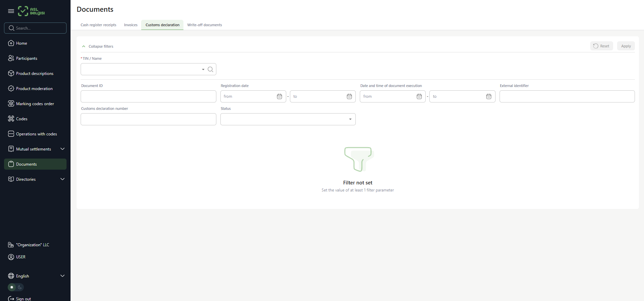Open Registration date 'to' calendar picker
This screenshot has width=644, height=301.
click(349, 97)
